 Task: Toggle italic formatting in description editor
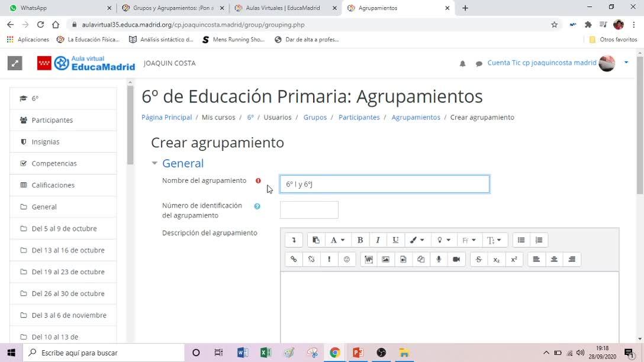(378, 240)
